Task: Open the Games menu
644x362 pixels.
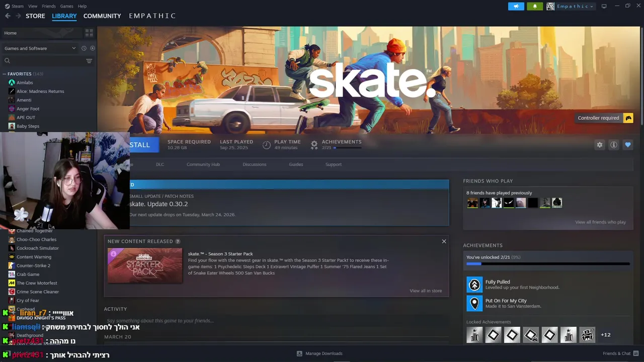Action: [x=66, y=6]
